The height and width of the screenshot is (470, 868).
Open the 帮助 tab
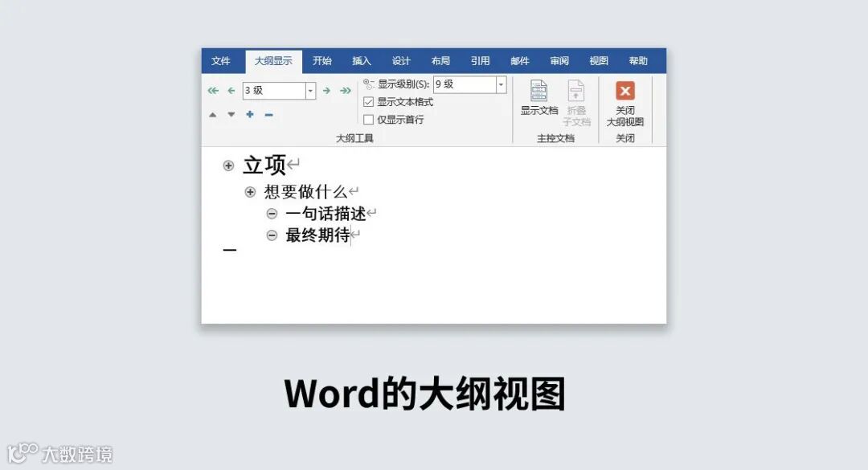point(638,61)
